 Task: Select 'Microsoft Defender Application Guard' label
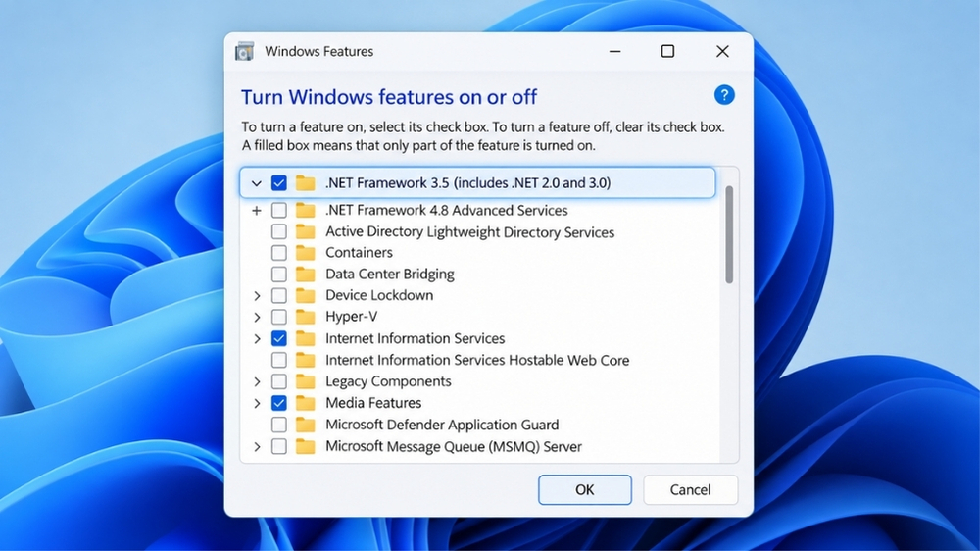[442, 425]
